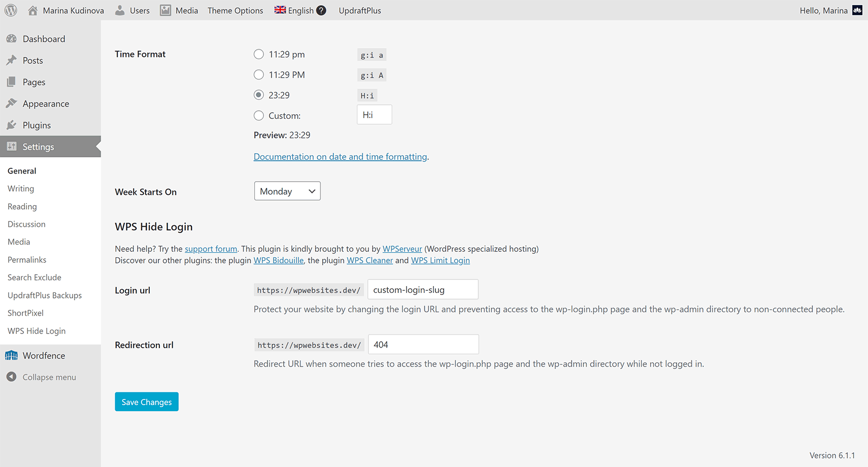Open the WPS Cleaner link
The image size is (868, 467).
[x=370, y=260]
